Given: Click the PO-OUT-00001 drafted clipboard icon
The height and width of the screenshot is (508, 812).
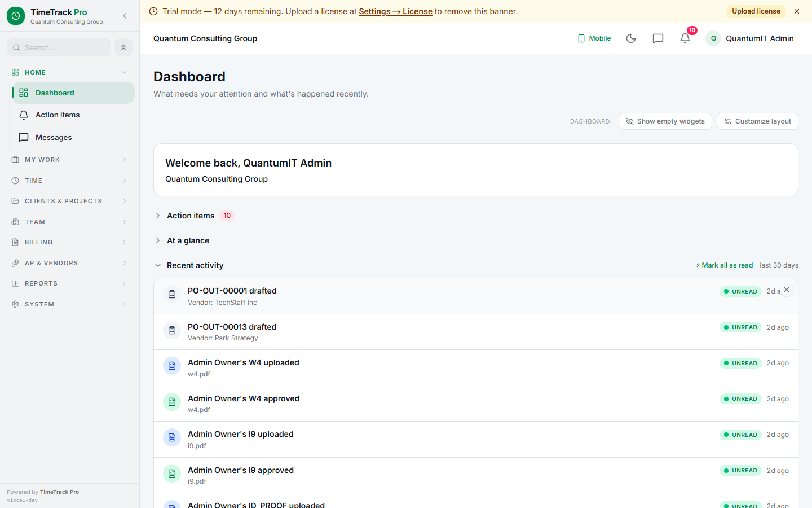Looking at the screenshot, I should tap(172, 294).
